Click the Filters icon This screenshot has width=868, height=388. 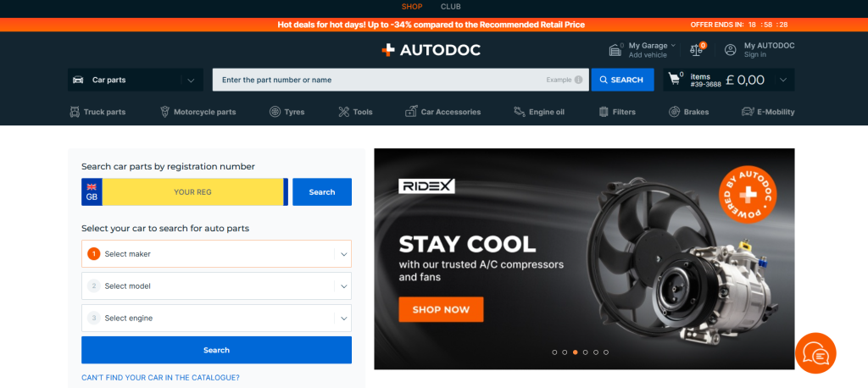[604, 112]
